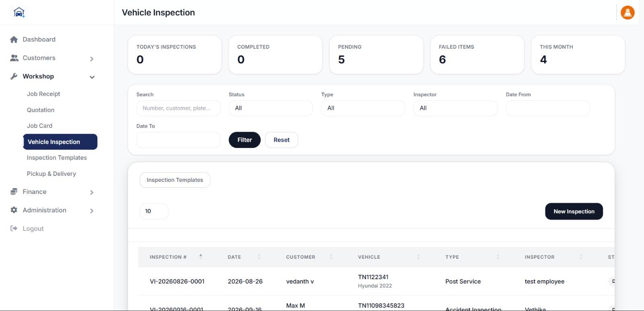The image size is (644, 311).
Task: Click Hyundai 2022 vehicle model text
Action: (375, 286)
